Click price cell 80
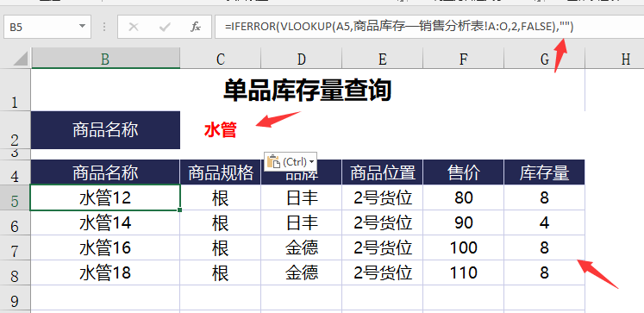 pos(463,198)
